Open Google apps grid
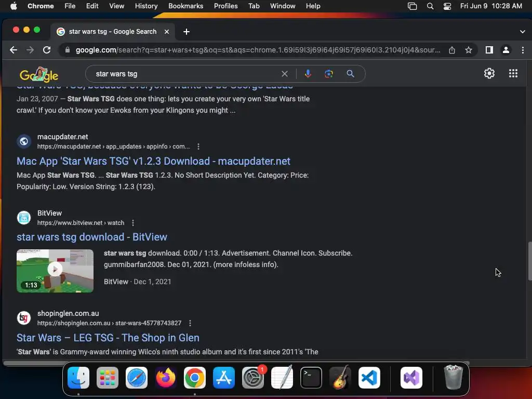Image resolution: width=532 pixels, height=399 pixels. click(513, 73)
